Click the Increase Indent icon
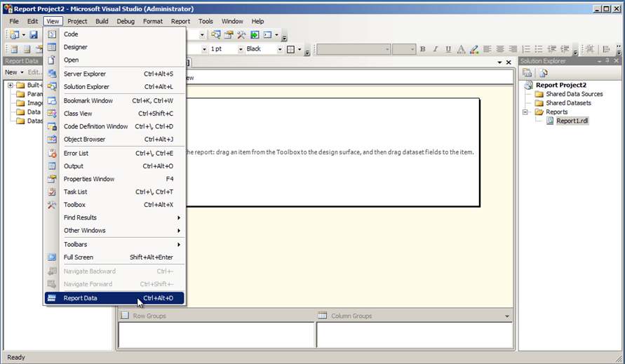Image resolution: width=625 pixels, height=364 pixels. (x=565, y=49)
